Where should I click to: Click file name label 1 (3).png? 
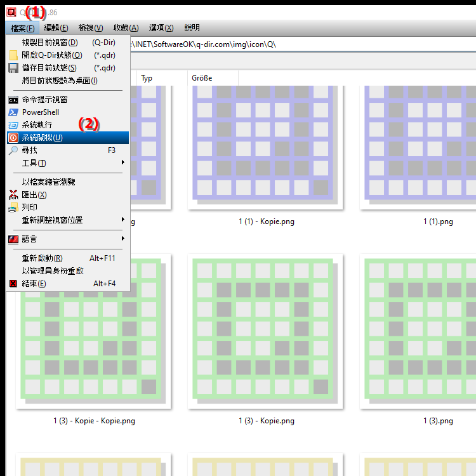pyautogui.click(x=438, y=421)
